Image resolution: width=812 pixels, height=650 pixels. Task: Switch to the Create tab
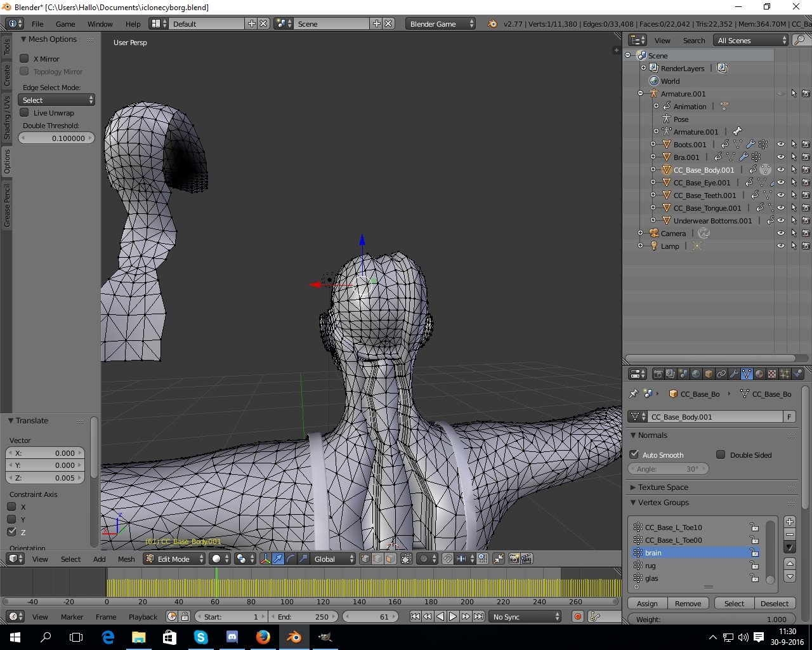click(x=7, y=75)
